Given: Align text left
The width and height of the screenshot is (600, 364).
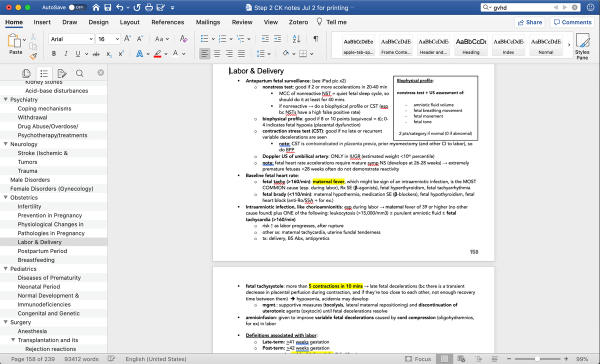Looking at the screenshot, I should (x=205, y=53).
